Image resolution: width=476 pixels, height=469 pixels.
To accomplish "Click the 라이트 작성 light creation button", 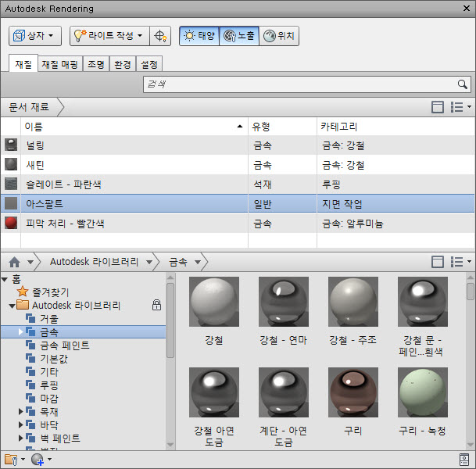I will (x=109, y=36).
